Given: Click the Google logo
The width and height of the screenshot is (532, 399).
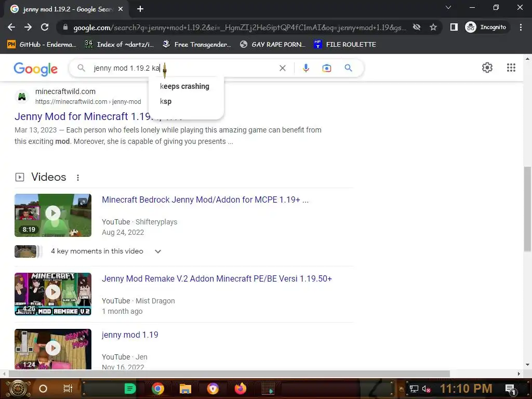Looking at the screenshot, I should tap(36, 69).
